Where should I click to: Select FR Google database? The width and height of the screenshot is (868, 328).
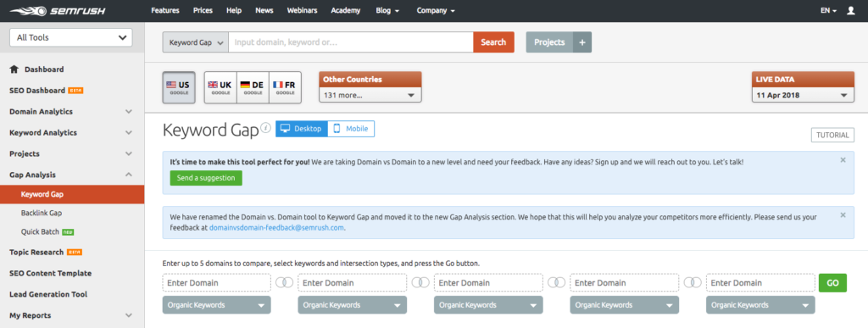286,87
